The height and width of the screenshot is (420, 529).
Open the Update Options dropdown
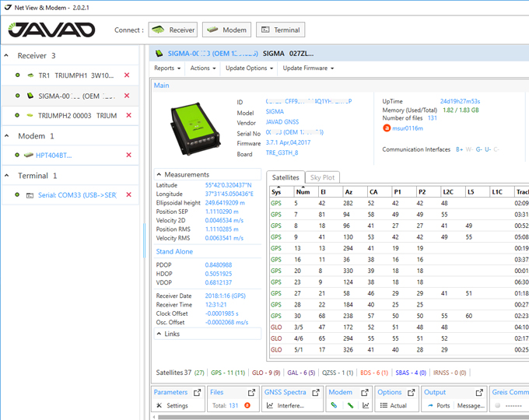coord(249,68)
